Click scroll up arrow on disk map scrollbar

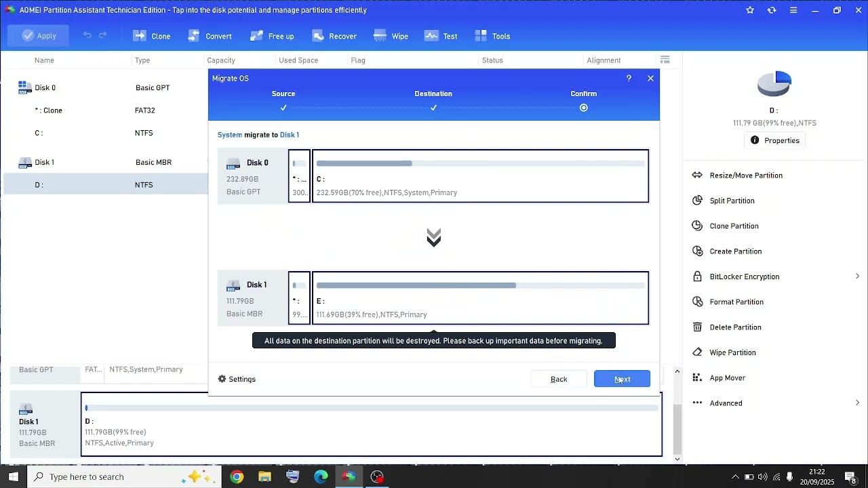point(677,371)
